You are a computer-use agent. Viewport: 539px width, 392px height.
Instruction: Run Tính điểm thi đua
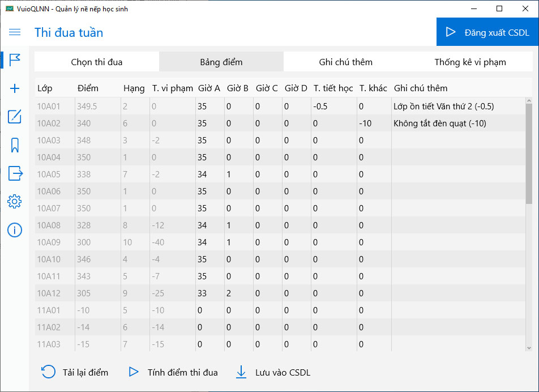pyautogui.click(x=173, y=372)
